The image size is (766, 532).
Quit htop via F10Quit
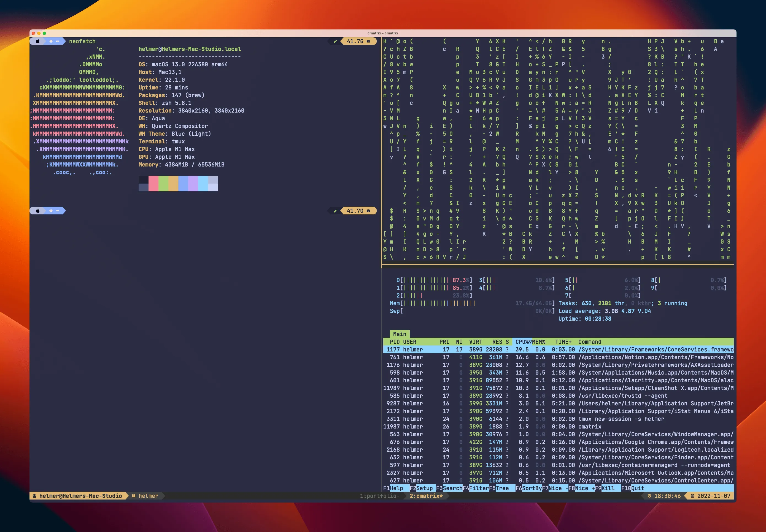click(633, 488)
